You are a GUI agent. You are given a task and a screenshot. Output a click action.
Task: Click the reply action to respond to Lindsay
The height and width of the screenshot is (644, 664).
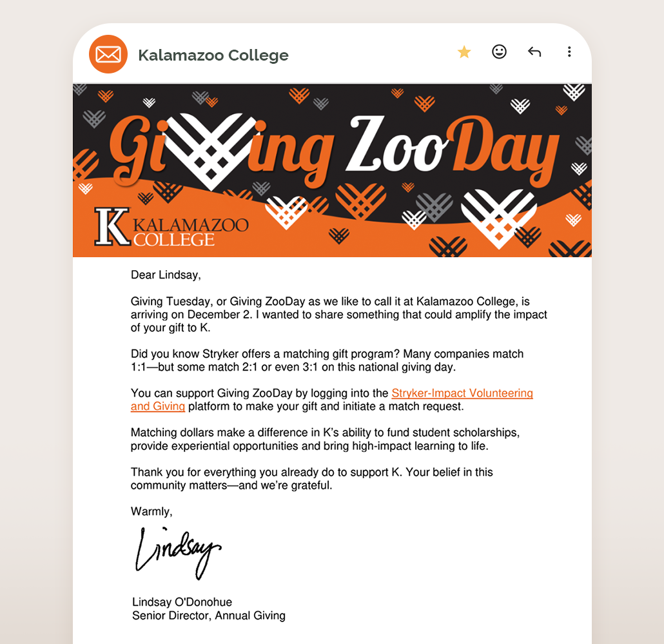point(534,52)
